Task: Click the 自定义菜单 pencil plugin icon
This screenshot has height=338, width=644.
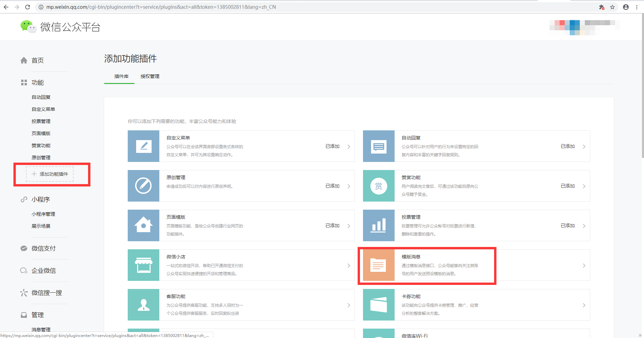Action: (144, 146)
